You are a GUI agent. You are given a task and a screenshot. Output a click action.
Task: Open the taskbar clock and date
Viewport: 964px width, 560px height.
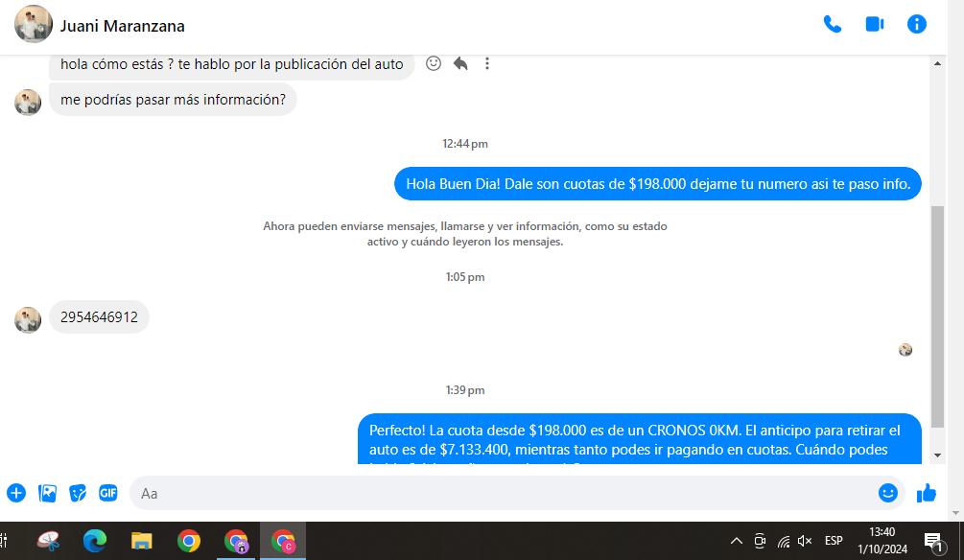pos(882,541)
